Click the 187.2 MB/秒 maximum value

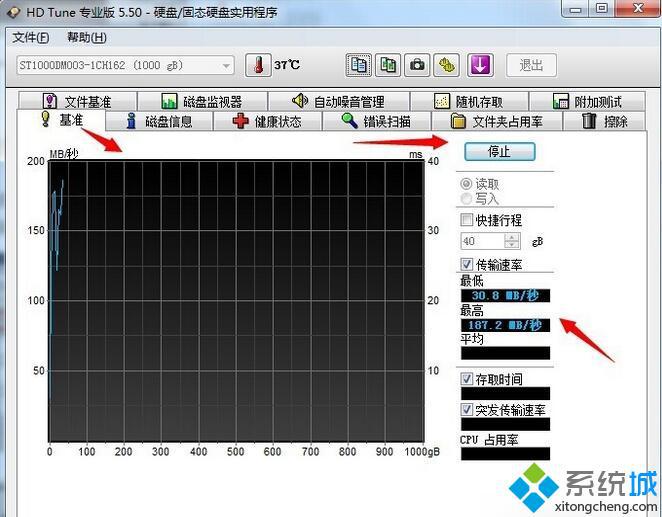coord(505,325)
